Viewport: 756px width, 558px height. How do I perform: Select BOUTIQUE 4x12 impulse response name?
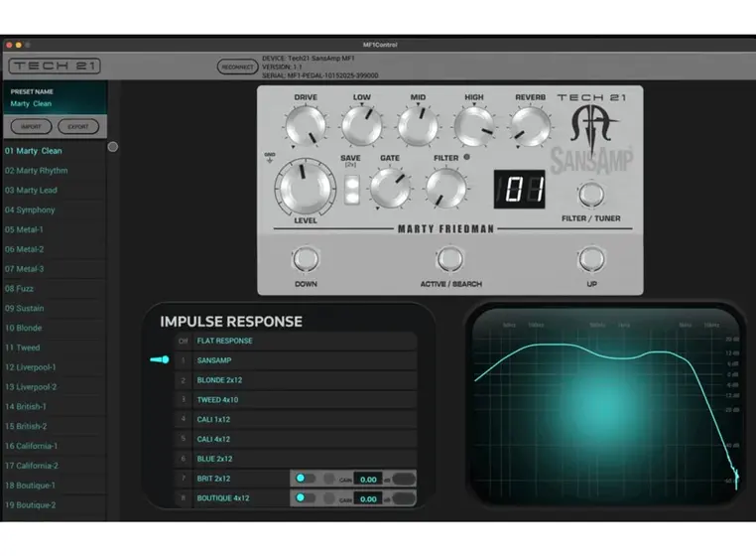tap(223, 498)
